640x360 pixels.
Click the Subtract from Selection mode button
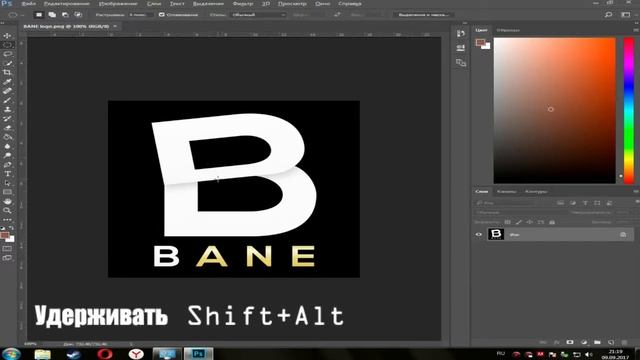pyautogui.click(x=65, y=15)
